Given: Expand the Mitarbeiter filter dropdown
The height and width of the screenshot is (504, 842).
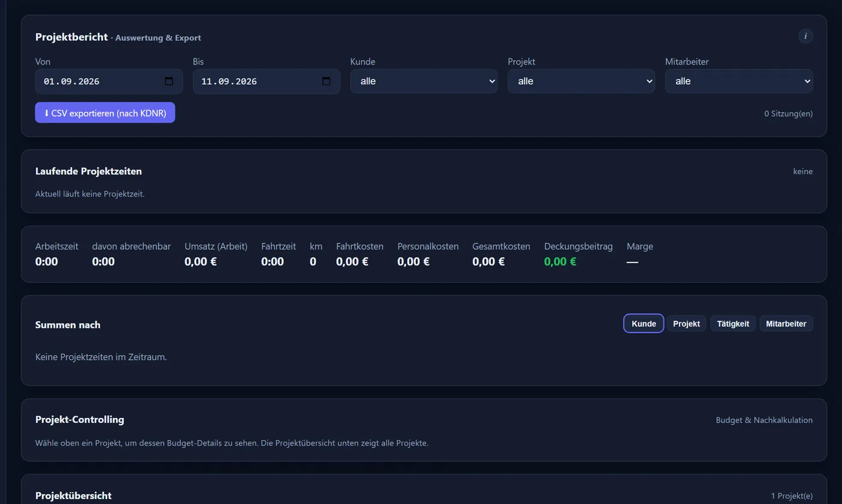Looking at the screenshot, I should point(739,81).
